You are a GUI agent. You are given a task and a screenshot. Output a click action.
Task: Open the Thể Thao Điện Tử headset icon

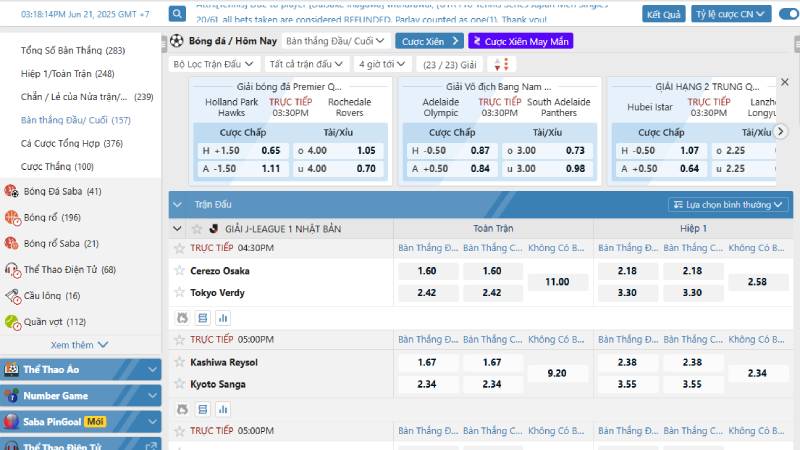(x=12, y=270)
